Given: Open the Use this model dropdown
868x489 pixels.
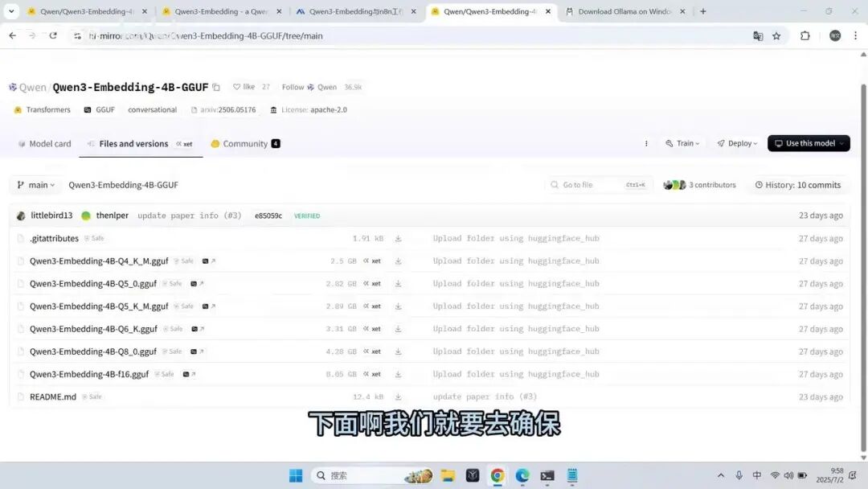Looking at the screenshot, I should pos(809,143).
